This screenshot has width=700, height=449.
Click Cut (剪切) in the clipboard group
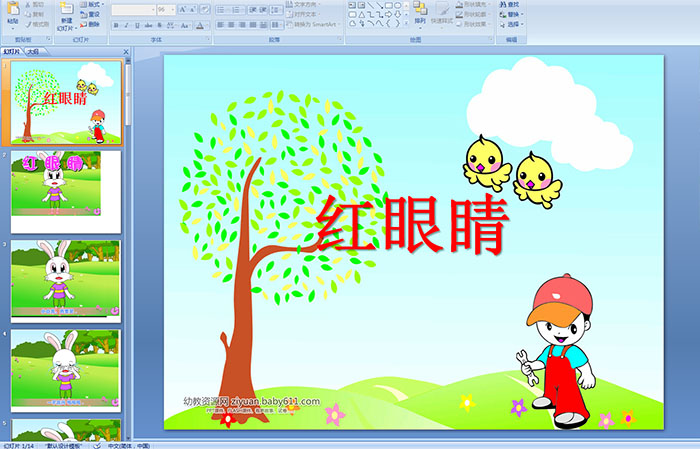(x=34, y=5)
